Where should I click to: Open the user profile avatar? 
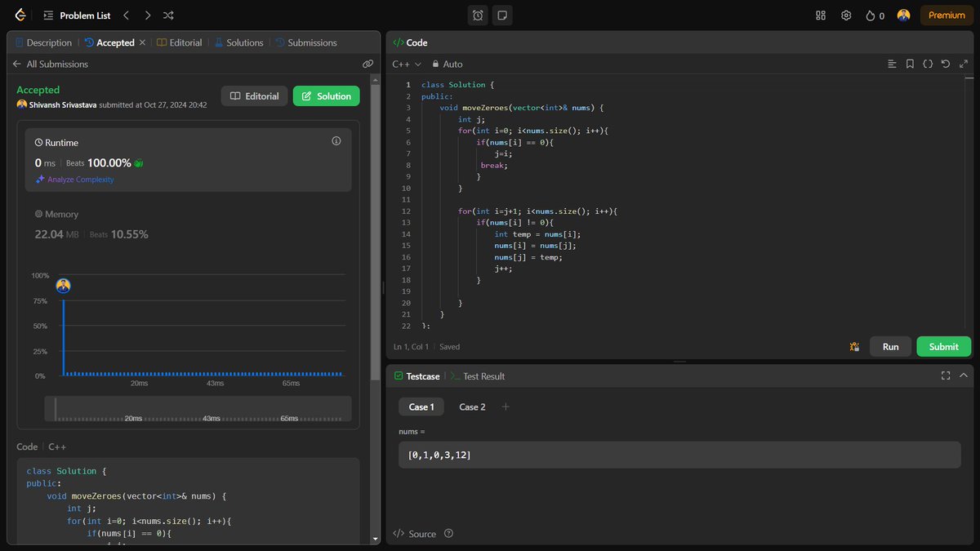click(x=903, y=15)
